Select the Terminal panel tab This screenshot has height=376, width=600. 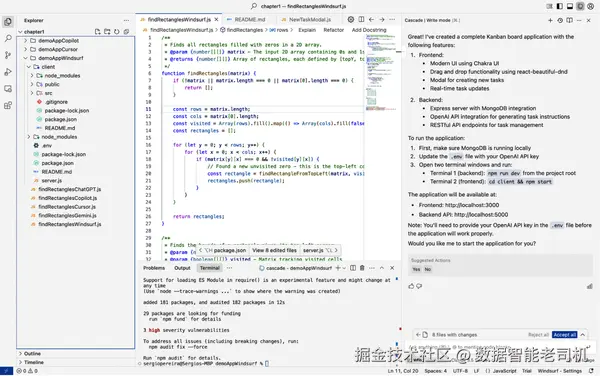(210, 268)
